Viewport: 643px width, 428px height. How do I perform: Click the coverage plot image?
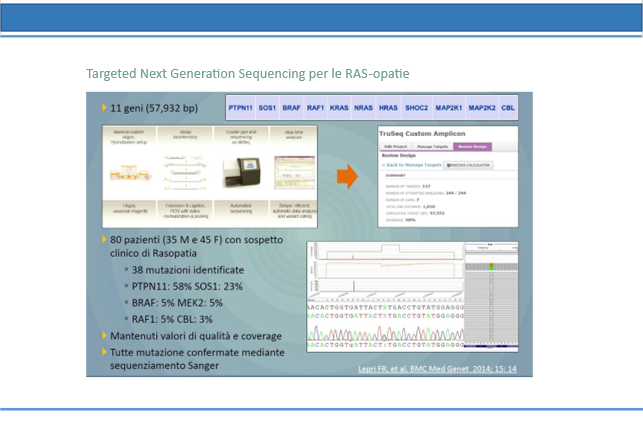pos(385,252)
